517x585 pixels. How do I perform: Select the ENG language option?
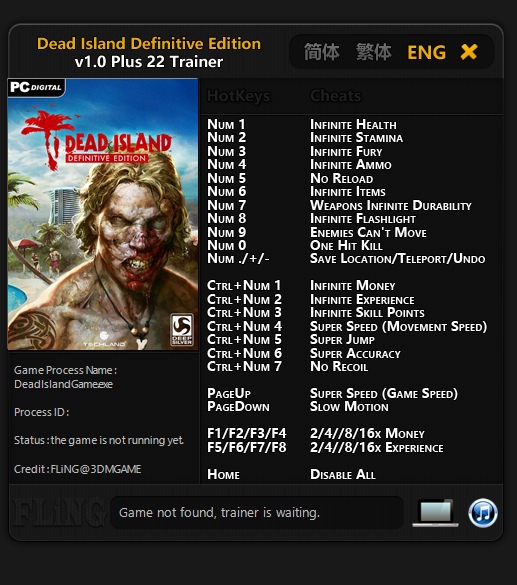click(427, 52)
